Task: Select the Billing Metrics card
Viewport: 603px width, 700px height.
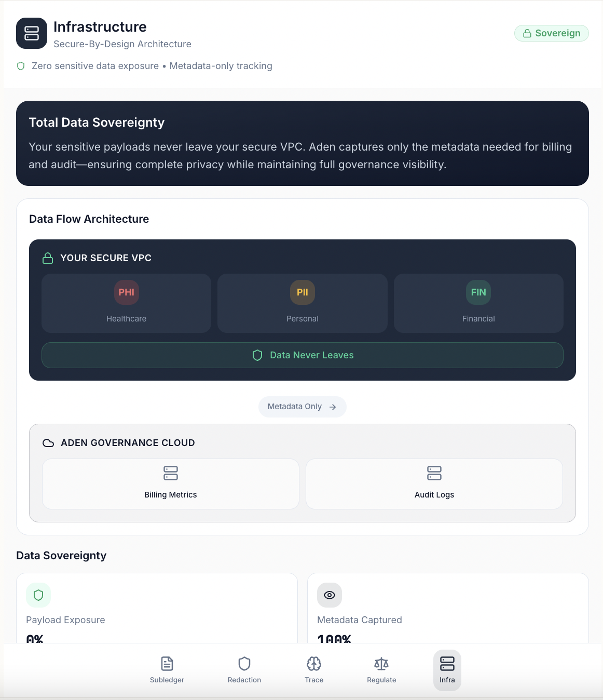Action: tap(171, 484)
